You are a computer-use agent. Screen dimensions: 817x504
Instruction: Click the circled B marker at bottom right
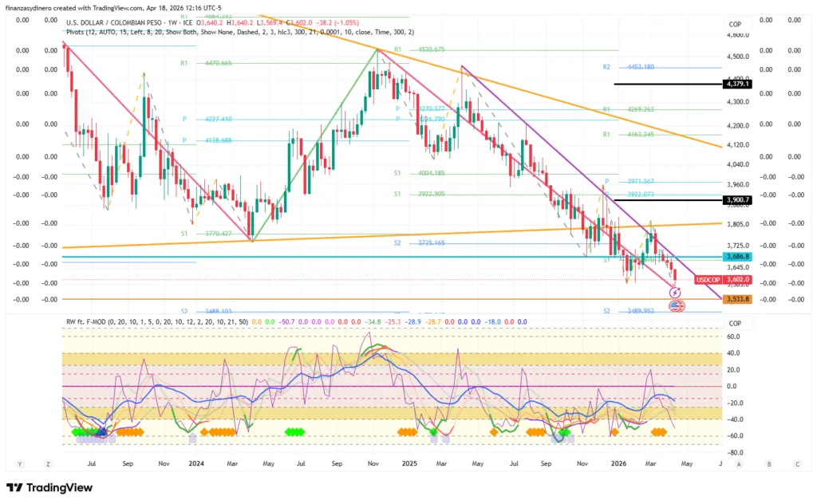click(x=768, y=463)
